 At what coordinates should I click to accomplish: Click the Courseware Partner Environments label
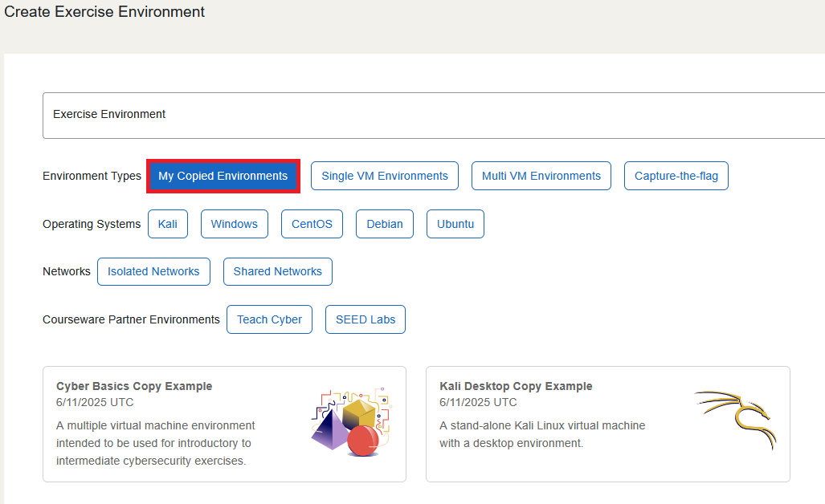click(131, 319)
